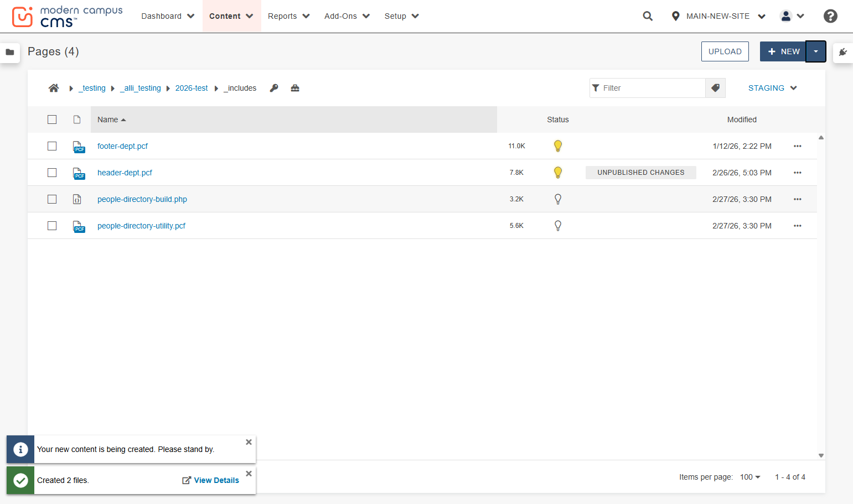The height and width of the screenshot is (504, 853).
Task: Open the gadgets plug icon sidebar
Action: click(x=843, y=52)
